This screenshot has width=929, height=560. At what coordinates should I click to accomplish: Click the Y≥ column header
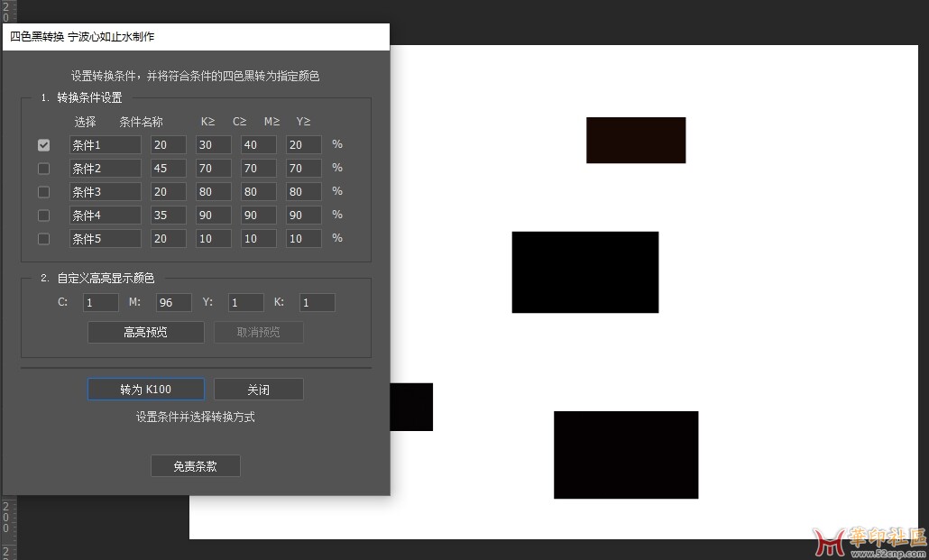(x=303, y=122)
